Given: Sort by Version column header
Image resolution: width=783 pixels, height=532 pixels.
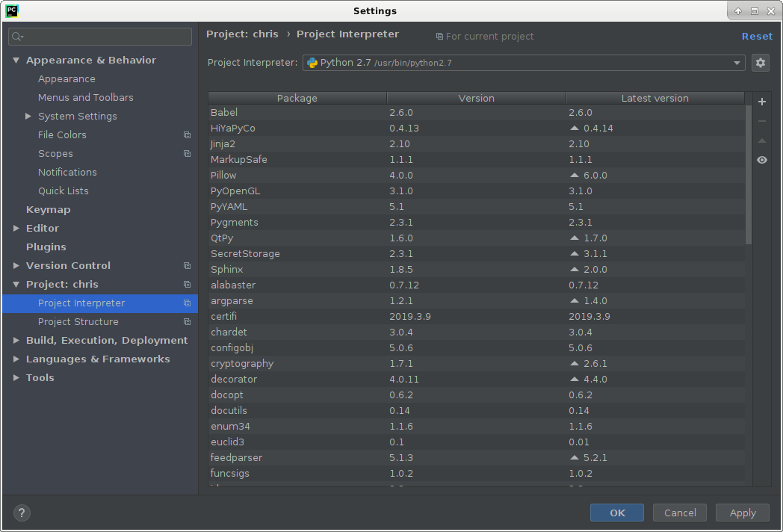Looking at the screenshot, I should click(477, 98).
